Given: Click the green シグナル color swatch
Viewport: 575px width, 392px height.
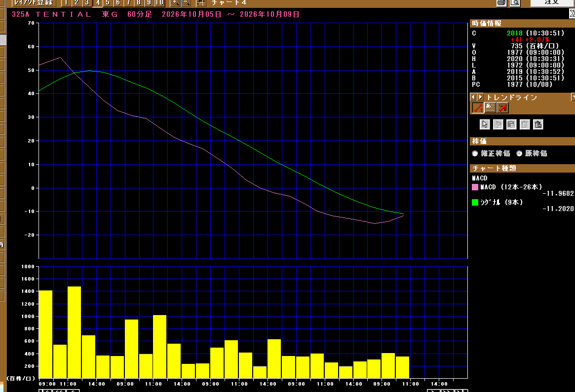Looking at the screenshot, I should (475, 202).
